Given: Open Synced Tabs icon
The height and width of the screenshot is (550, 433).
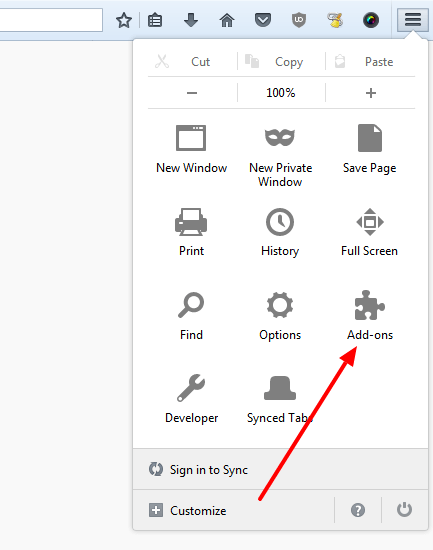Looking at the screenshot, I should pyautogui.click(x=280, y=388).
